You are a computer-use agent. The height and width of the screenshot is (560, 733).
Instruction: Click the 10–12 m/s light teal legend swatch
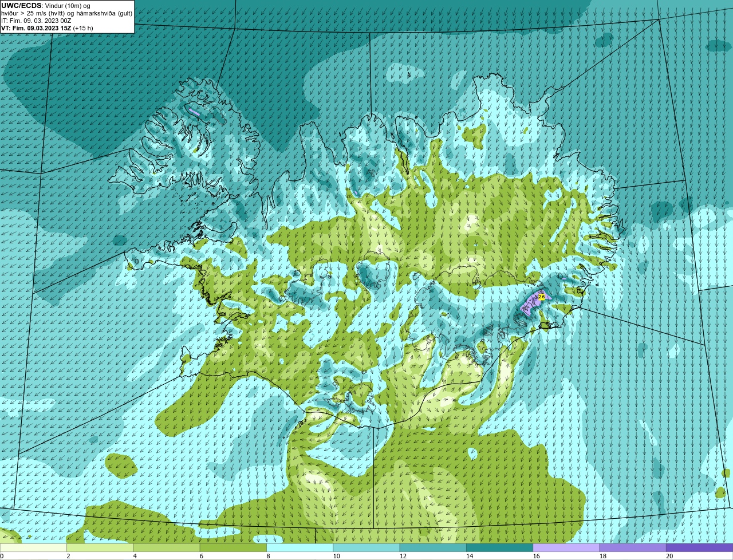tap(366, 547)
